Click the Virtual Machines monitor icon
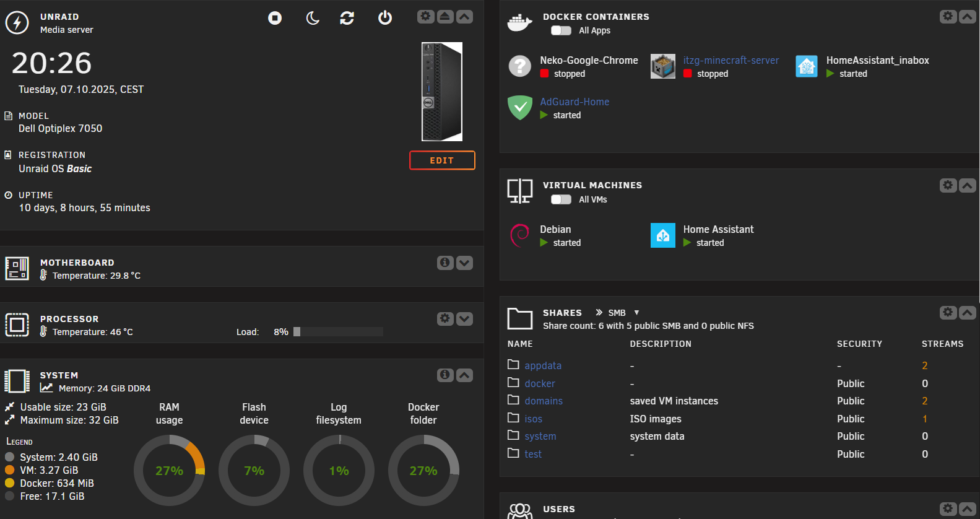Screen dimensions: 980x519 pyautogui.click(x=520, y=191)
